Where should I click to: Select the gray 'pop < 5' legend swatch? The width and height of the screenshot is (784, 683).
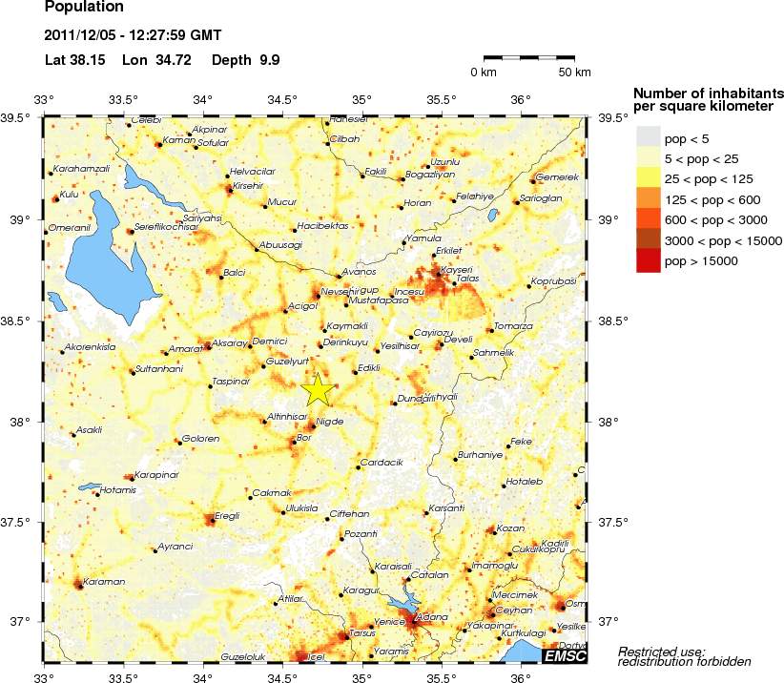[x=648, y=139]
